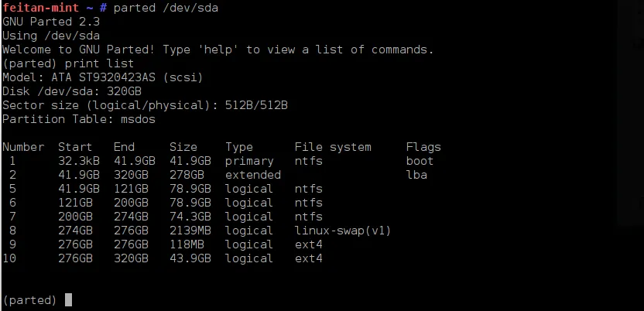The width and height of the screenshot is (644, 311).
Task: Click the 'lba' flag of partition 2
Action: [x=416, y=175]
